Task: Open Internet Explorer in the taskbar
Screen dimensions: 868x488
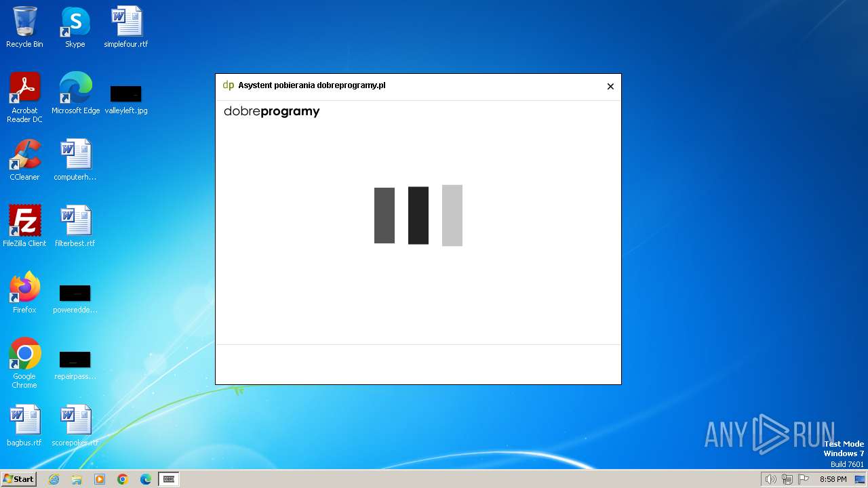Action: click(54, 479)
